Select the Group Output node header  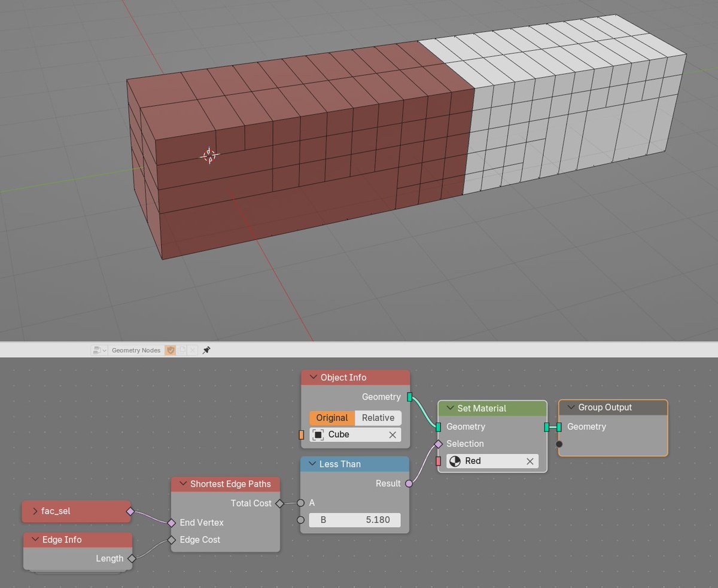tap(613, 407)
